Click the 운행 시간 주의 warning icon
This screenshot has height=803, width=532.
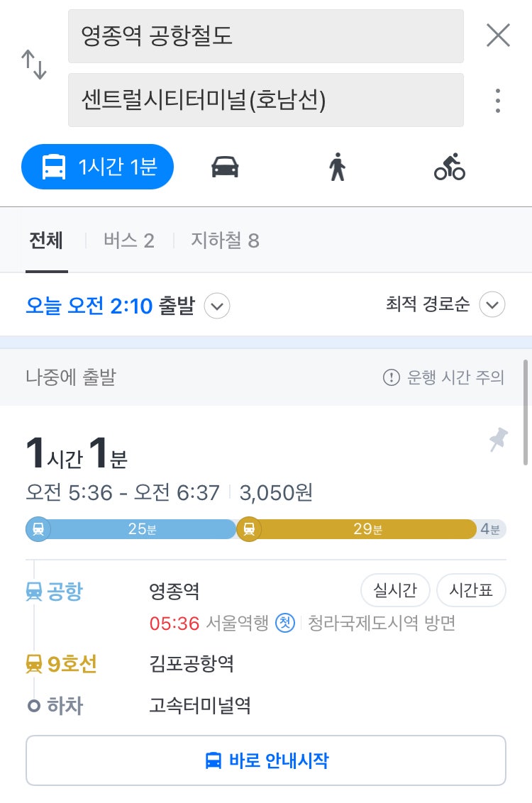391,377
